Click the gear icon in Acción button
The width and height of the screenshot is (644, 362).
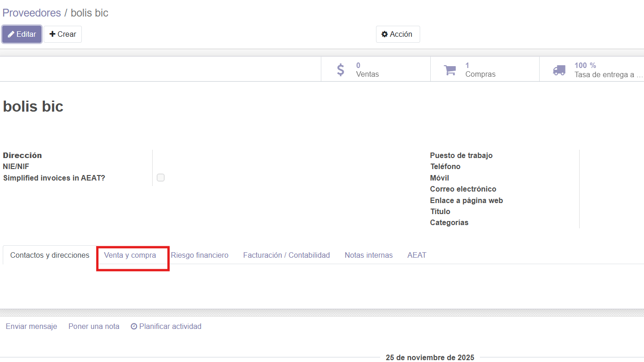click(x=385, y=34)
